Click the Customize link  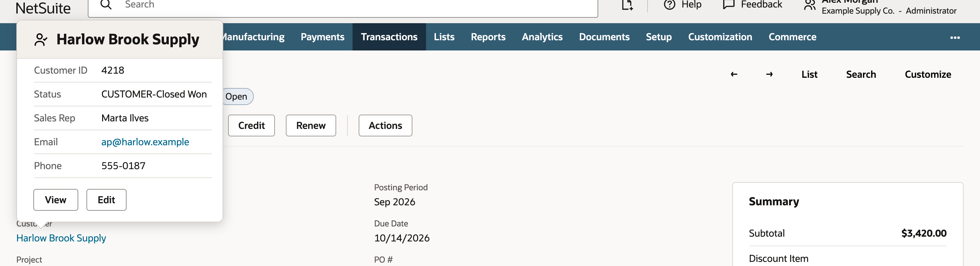tap(928, 74)
